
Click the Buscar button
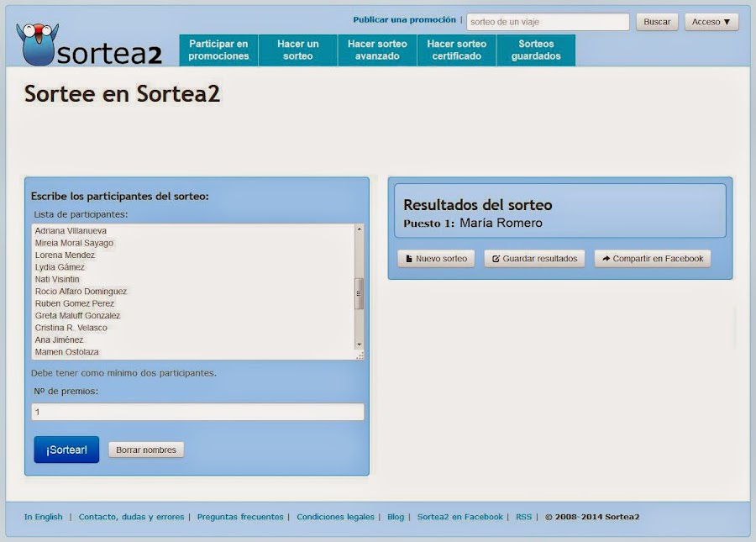point(657,22)
